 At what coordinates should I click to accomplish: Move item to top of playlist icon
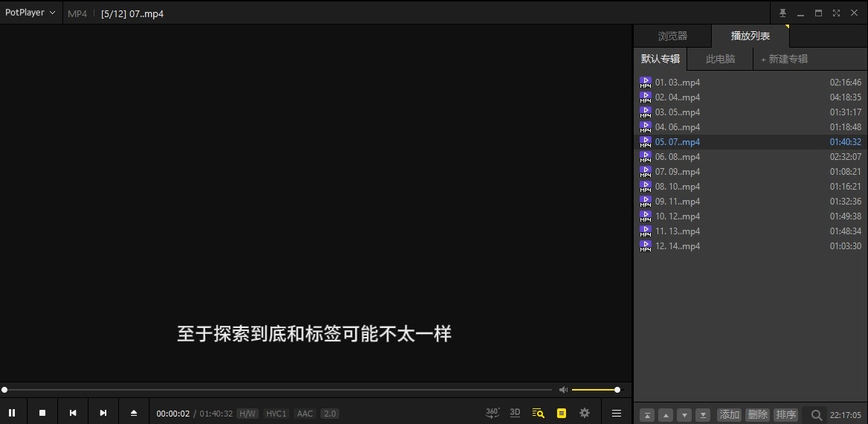pyautogui.click(x=647, y=415)
